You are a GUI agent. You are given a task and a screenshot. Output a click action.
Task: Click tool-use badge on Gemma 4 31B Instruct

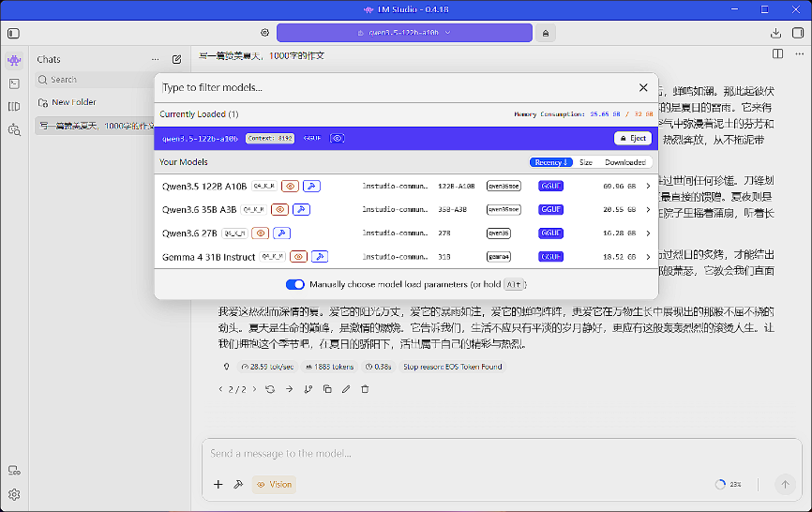tap(320, 257)
